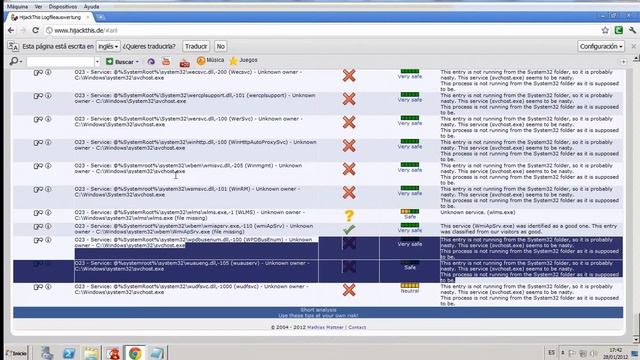Click search icon for WinHttpAutoProxySvc row
The height and width of the screenshot is (360, 640).
[38, 143]
